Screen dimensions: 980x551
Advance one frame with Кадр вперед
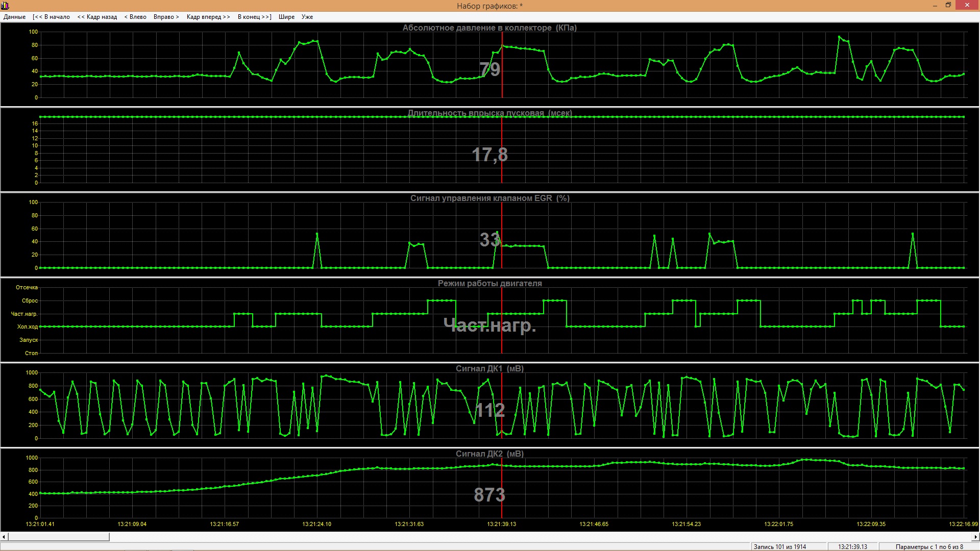(208, 17)
